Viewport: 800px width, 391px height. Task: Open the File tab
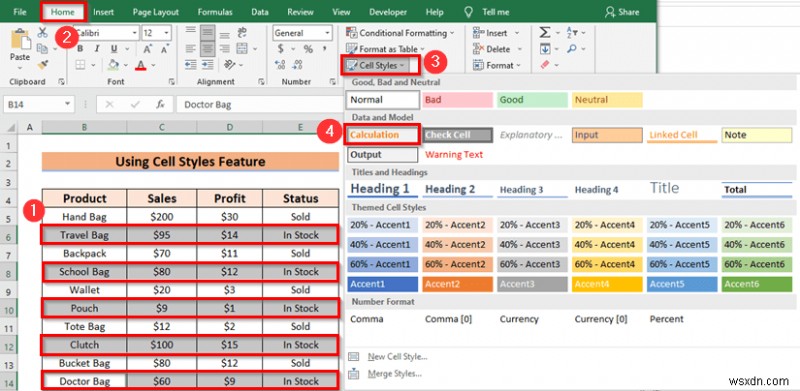[x=20, y=12]
